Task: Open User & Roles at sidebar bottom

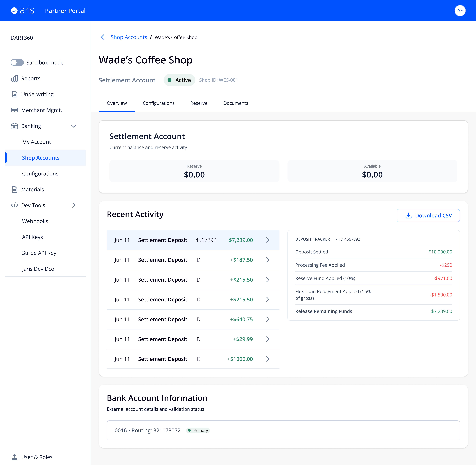Action: tap(45, 457)
